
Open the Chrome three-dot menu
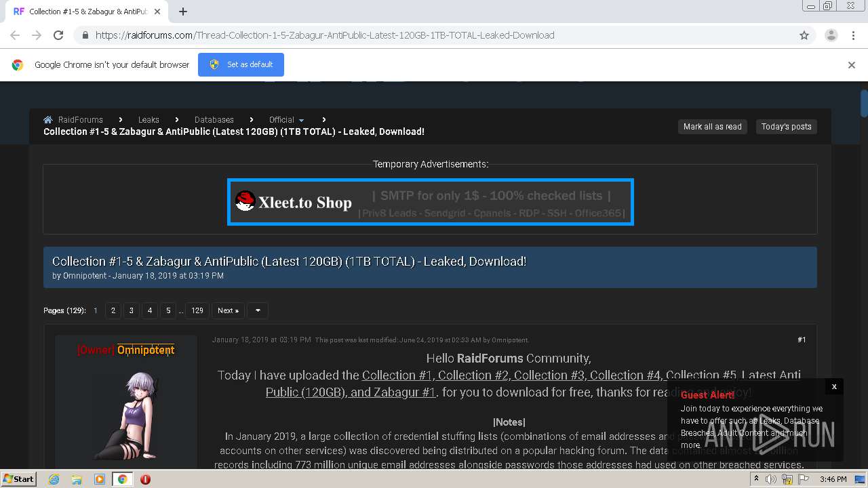(x=853, y=35)
